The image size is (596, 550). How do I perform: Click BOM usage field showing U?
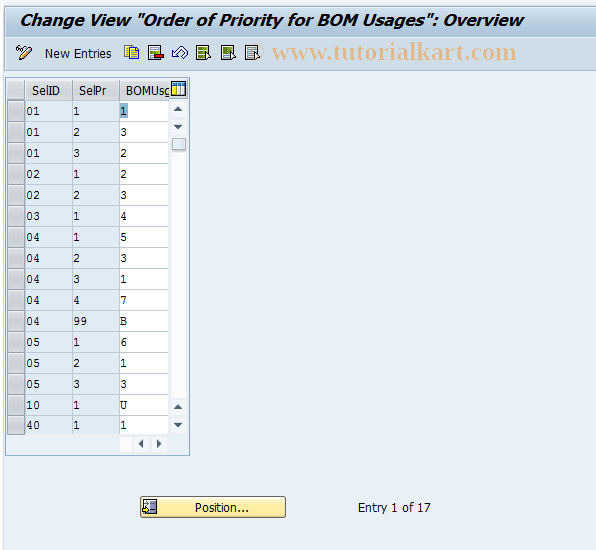pos(144,405)
